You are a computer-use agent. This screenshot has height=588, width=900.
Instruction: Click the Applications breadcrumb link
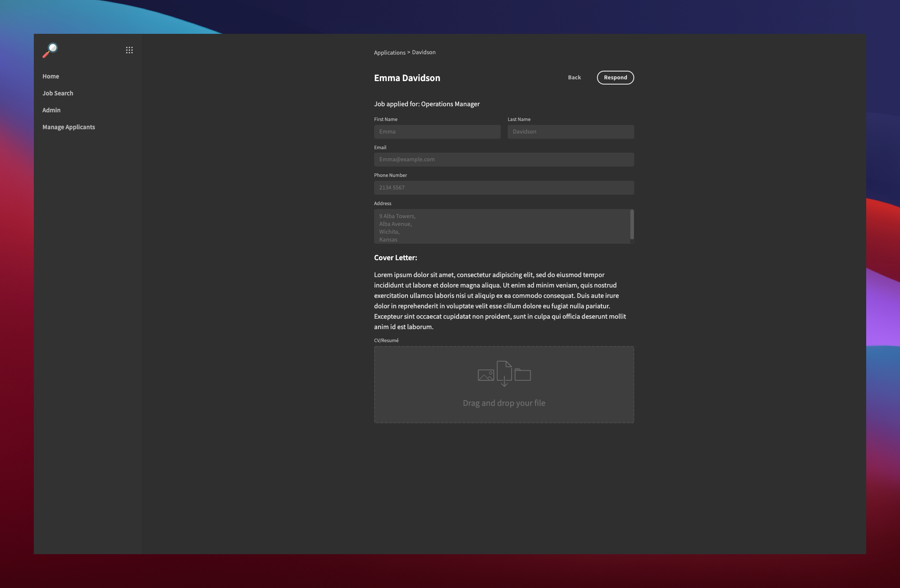(x=388, y=52)
